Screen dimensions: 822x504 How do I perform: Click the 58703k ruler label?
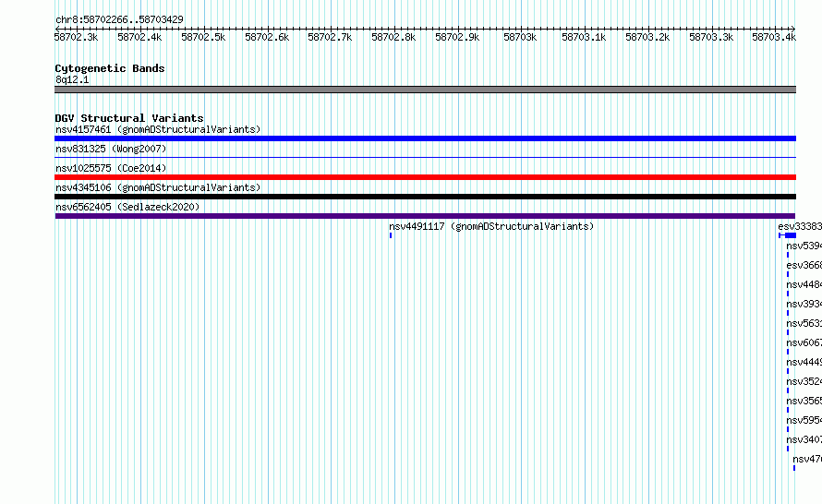tap(520, 37)
